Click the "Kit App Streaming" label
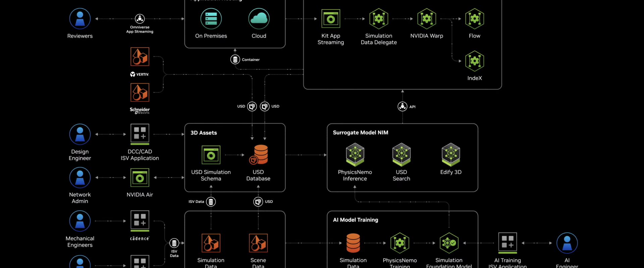This screenshot has height=268, width=644. coord(331,39)
